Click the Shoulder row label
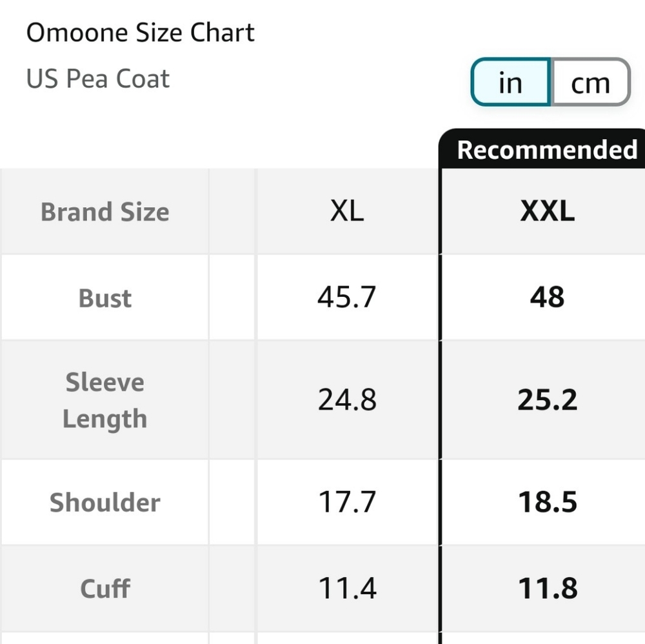The image size is (645, 644). (105, 503)
